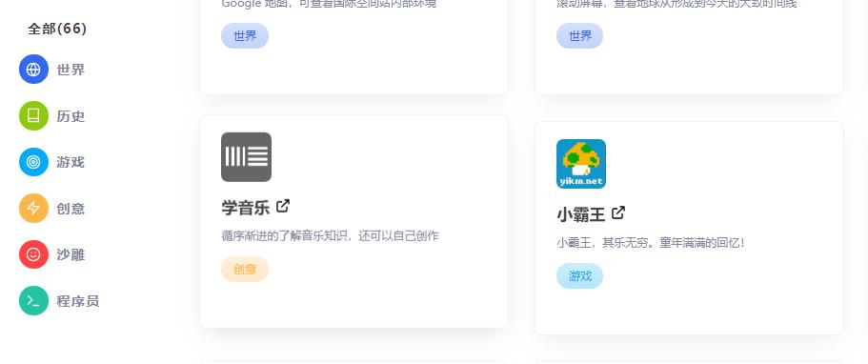Open the external link icon beside 小霸王
The image size is (868, 364).
pos(618,212)
